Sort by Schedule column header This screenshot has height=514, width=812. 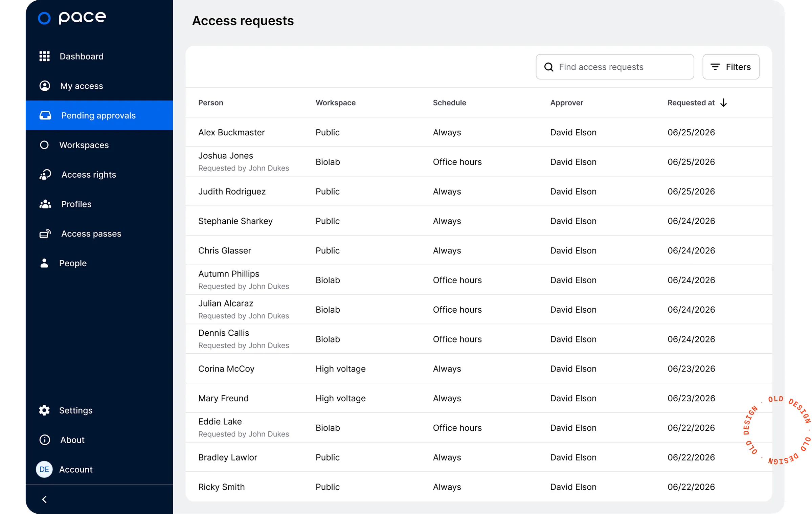pos(449,103)
